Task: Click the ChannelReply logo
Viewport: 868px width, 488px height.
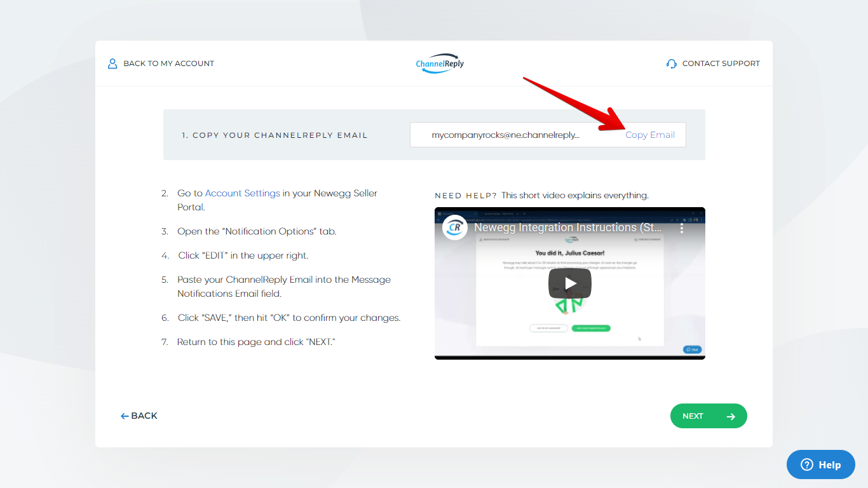Action: coord(440,64)
